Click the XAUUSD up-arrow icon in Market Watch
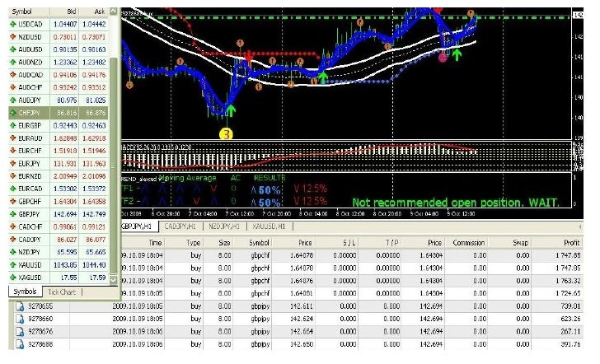 [x=12, y=264]
